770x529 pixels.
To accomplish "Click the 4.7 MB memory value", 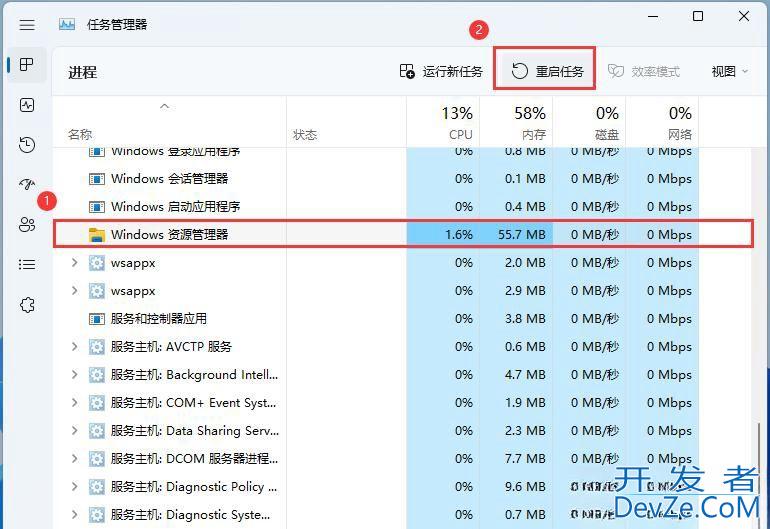I will tap(525, 375).
